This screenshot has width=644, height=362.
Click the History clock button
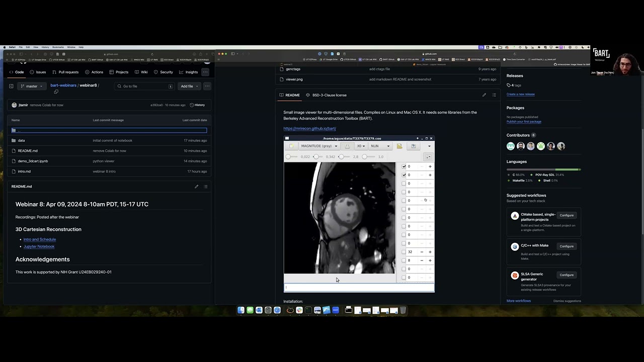coord(197,105)
